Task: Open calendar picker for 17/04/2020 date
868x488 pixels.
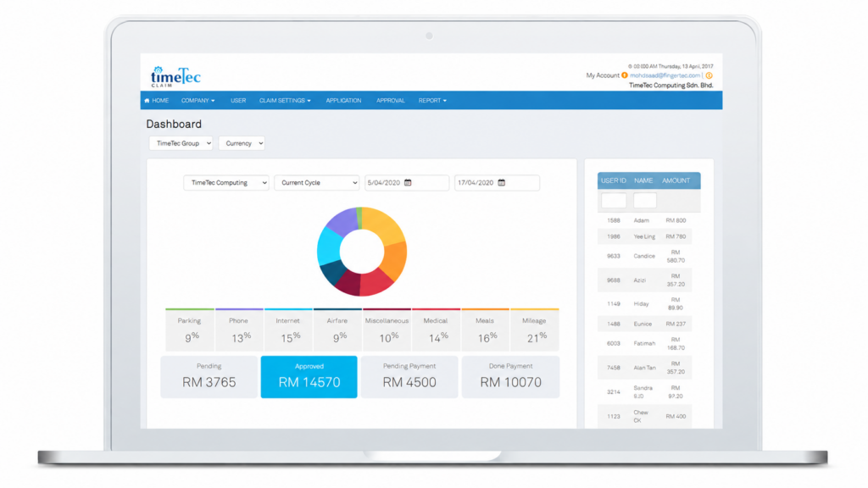Action: pos(502,183)
